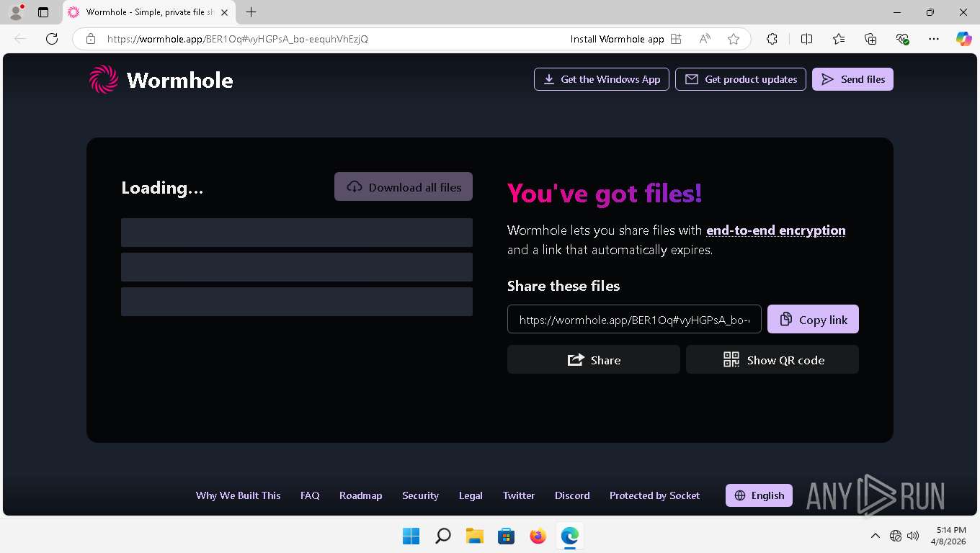Click the Share button
This screenshot has height=553, width=980.
pos(594,359)
